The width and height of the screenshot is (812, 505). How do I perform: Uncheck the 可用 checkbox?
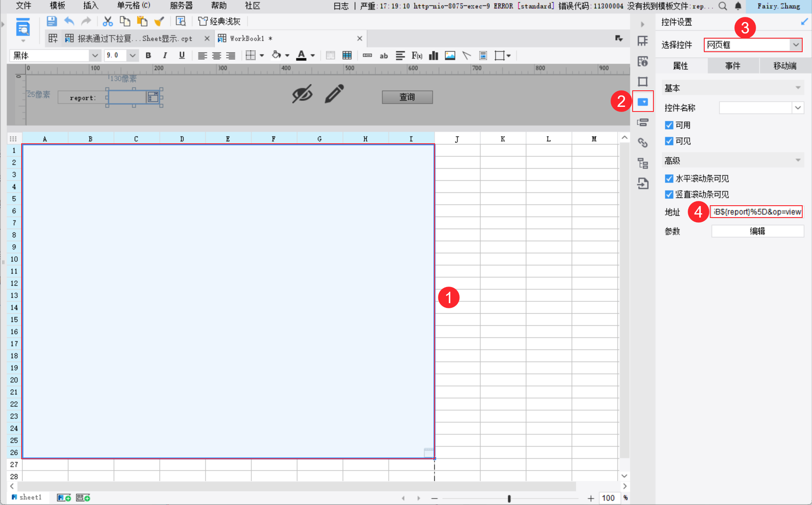(669, 125)
